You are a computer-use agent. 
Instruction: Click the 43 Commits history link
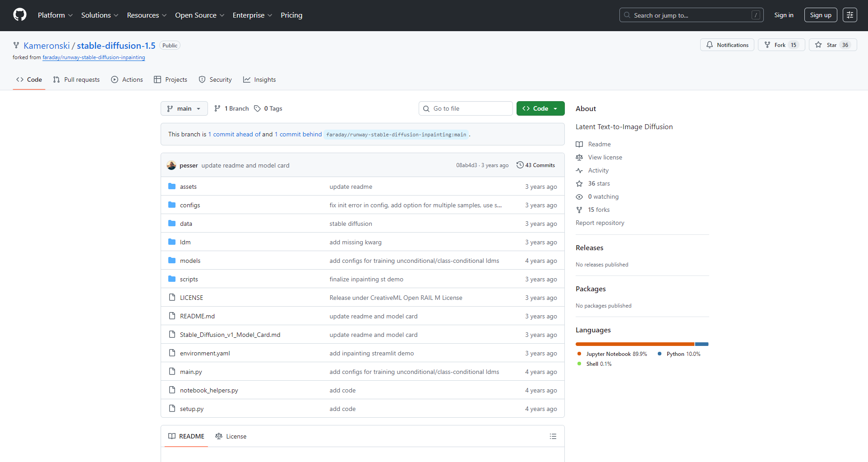(536, 165)
